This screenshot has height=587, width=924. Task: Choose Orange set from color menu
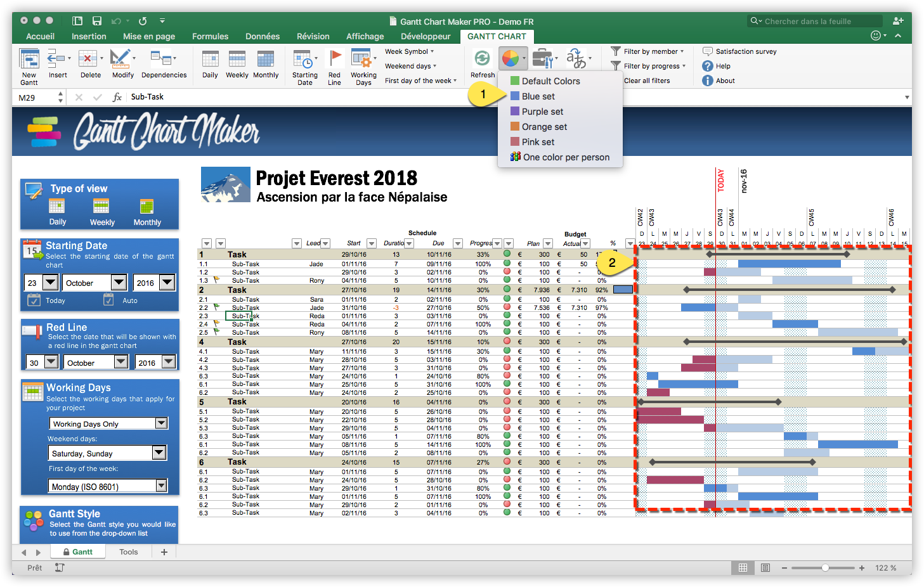tap(538, 127)
